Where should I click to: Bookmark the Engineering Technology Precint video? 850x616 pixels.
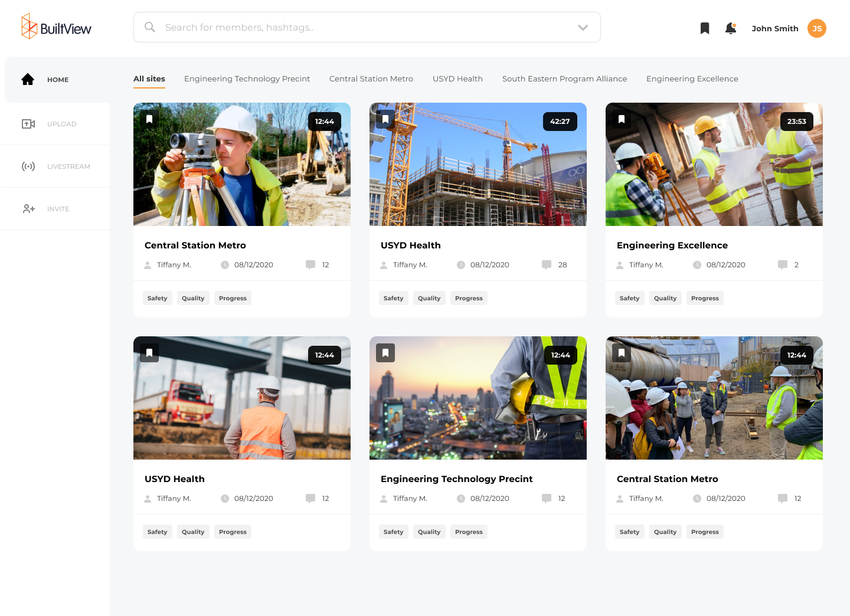[x=385, y=353]
